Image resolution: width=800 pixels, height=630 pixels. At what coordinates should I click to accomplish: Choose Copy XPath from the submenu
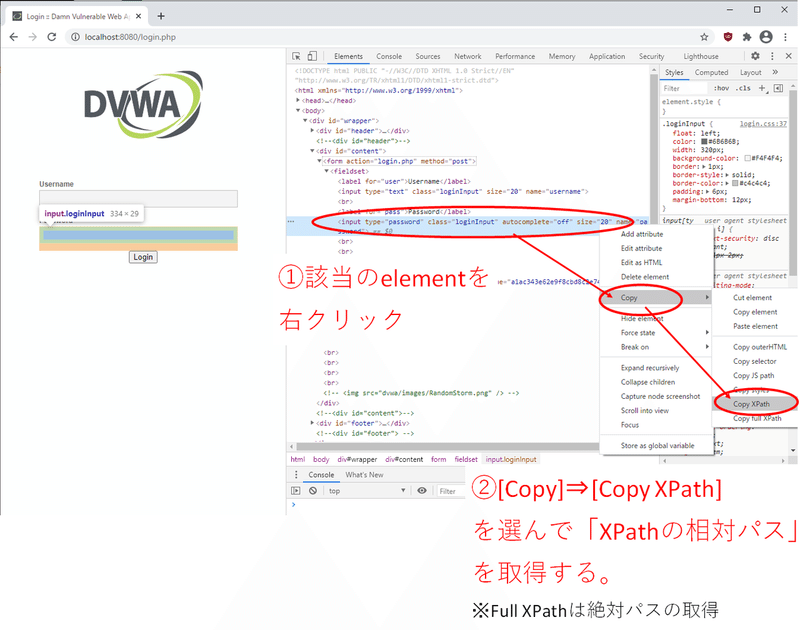pos(751,404)
